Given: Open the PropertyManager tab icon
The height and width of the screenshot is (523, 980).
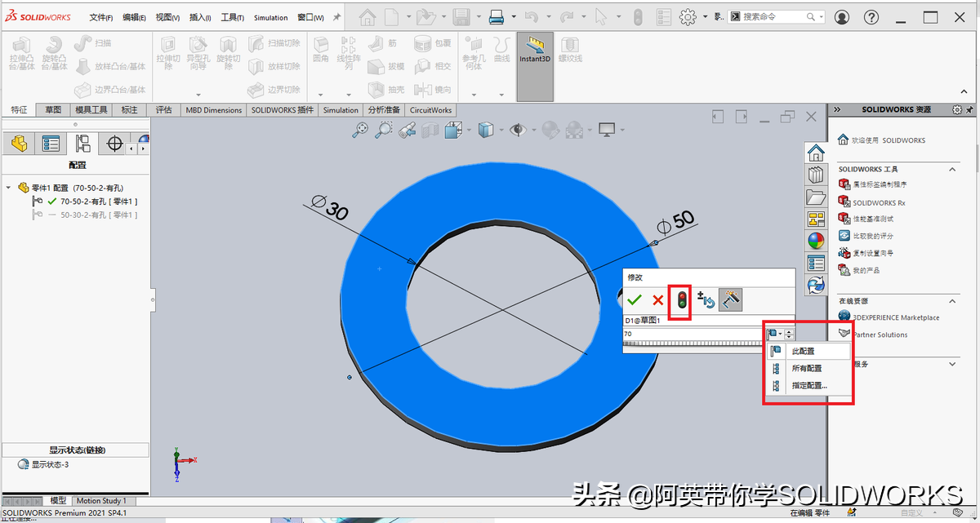Looking at the screenshot, I should (x=51, y=144).
